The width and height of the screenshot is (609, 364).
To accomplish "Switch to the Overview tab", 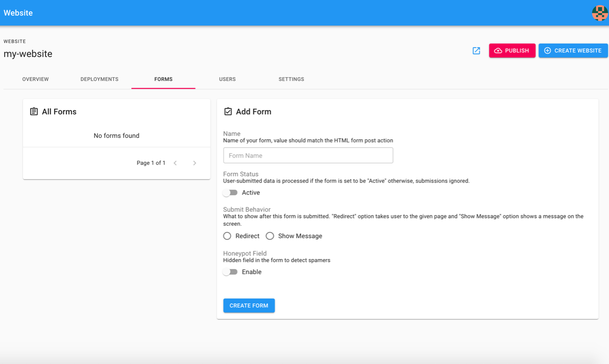I will pos(35,79).
